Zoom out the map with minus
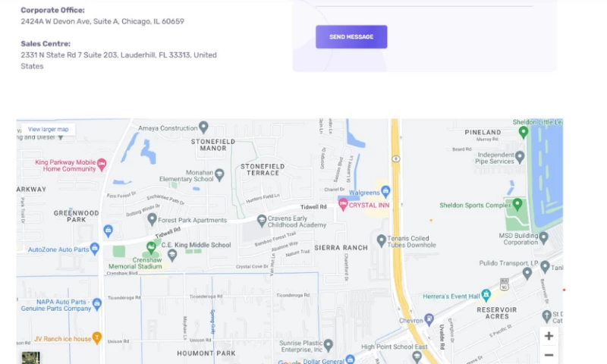The image size is (607, 364). [549, 355]
